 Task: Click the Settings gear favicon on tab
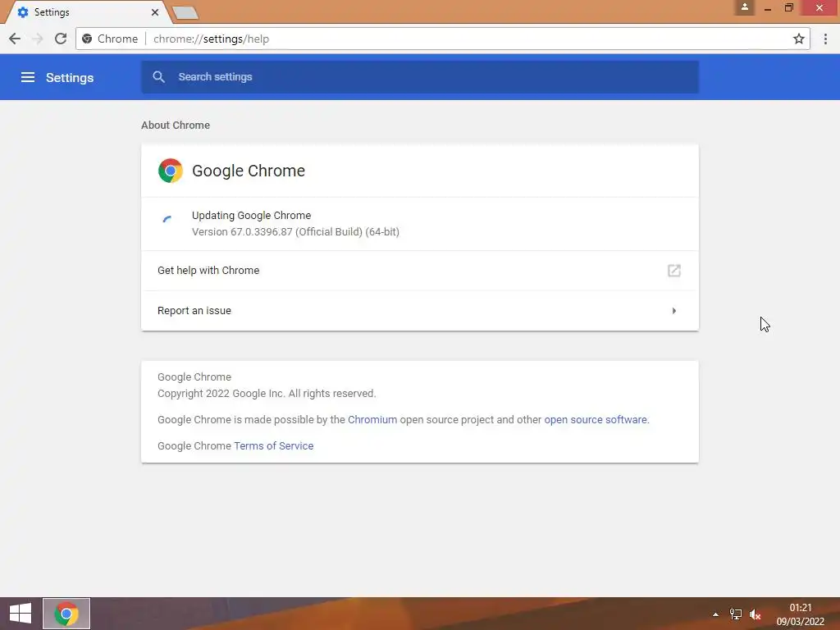click(x=23, y=11)
